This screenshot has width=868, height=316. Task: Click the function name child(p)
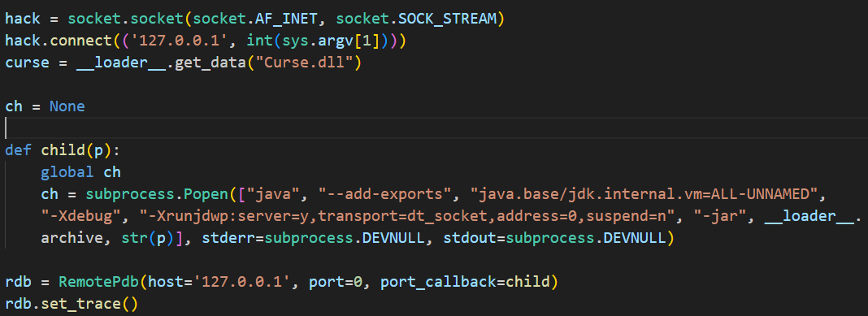tap(76, 150)
